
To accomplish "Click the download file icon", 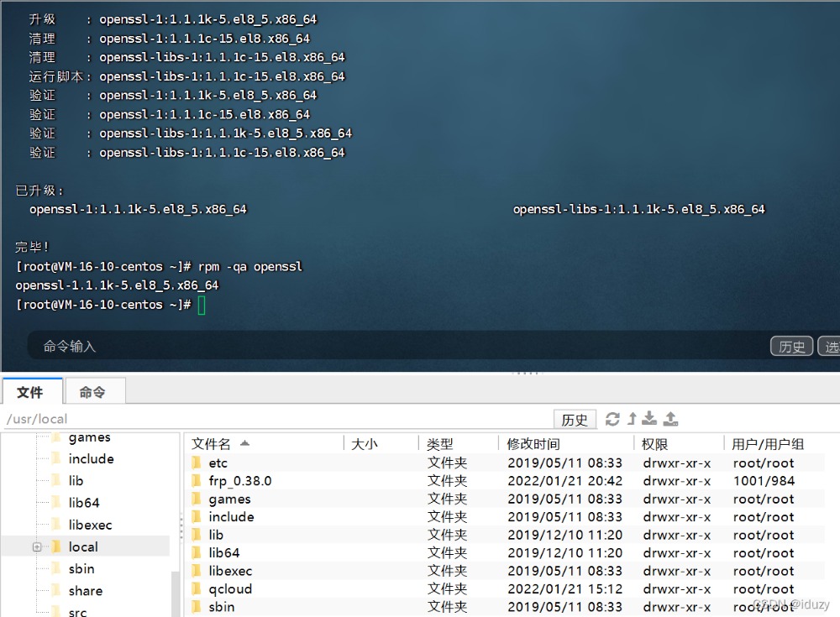I will (x=649, y=419).
